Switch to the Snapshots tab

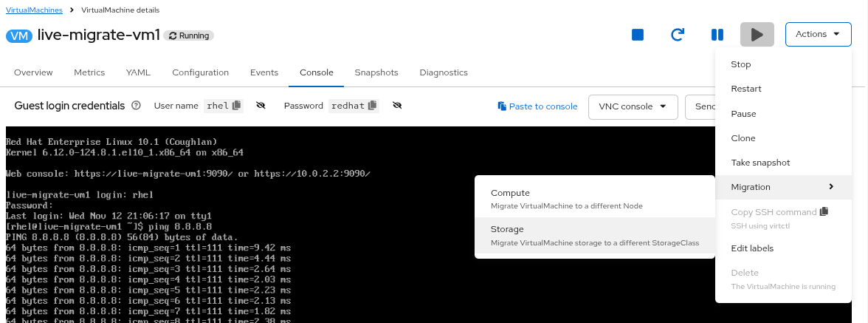[x=376, y=72]
